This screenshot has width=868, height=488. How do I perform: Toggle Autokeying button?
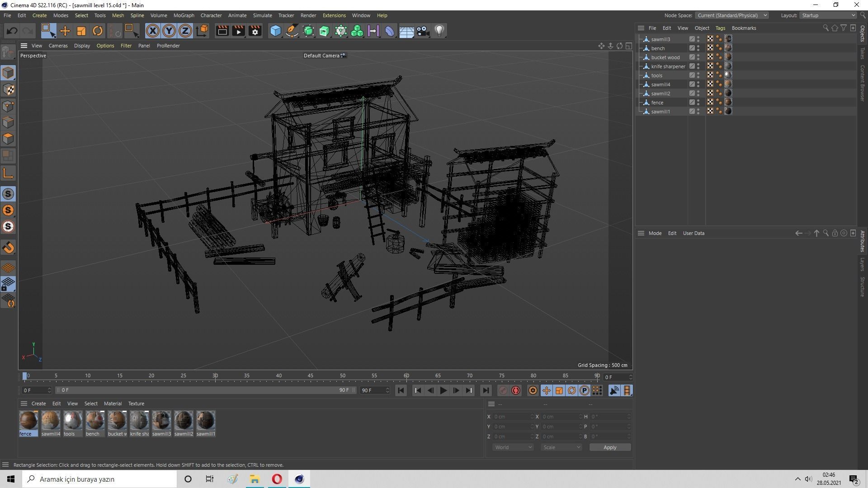point(516,390)
